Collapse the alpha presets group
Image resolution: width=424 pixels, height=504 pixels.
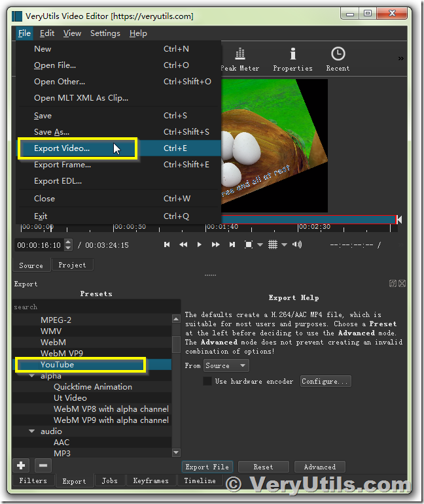pyautogui.click(x=32, y=376)
